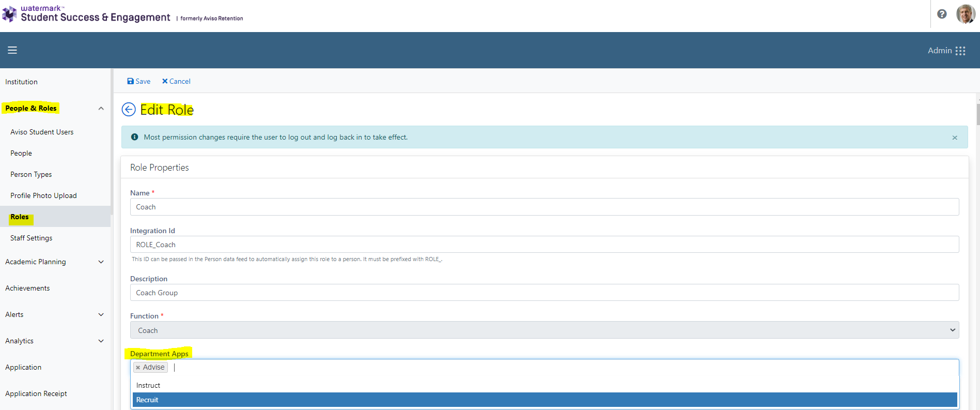
Task: Open Staff Settings
Action: (x=31, y=238)
